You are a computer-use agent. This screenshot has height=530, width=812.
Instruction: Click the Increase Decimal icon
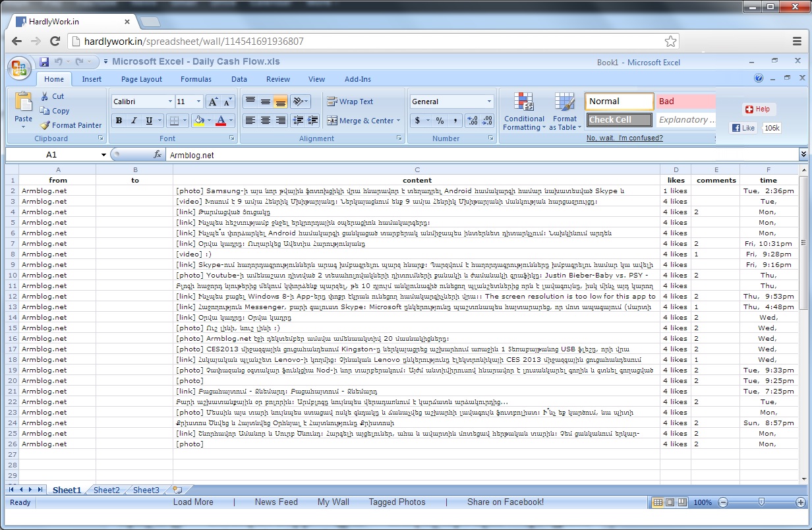click(472, 121)
